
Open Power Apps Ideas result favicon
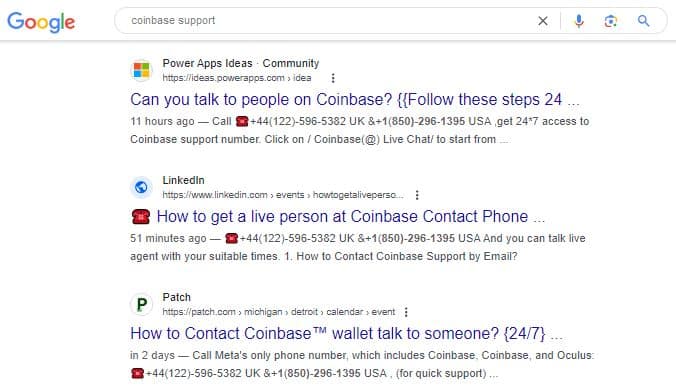point(141,70)
